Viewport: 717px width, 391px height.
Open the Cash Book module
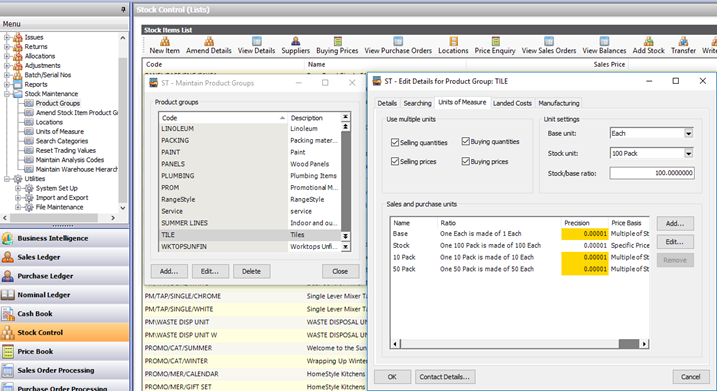click(64, 314)
